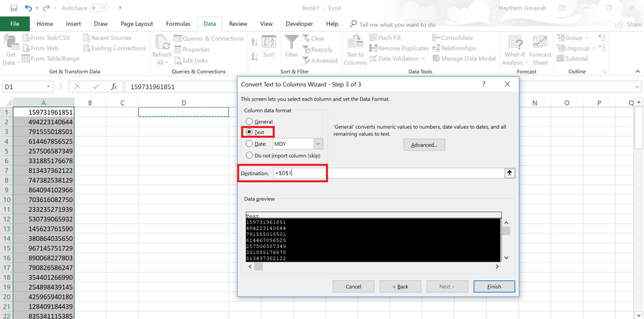Image resolution: width=644 pixels, height=319 pixels.
Task: Click Existing Connections icon
Action: 86,48
